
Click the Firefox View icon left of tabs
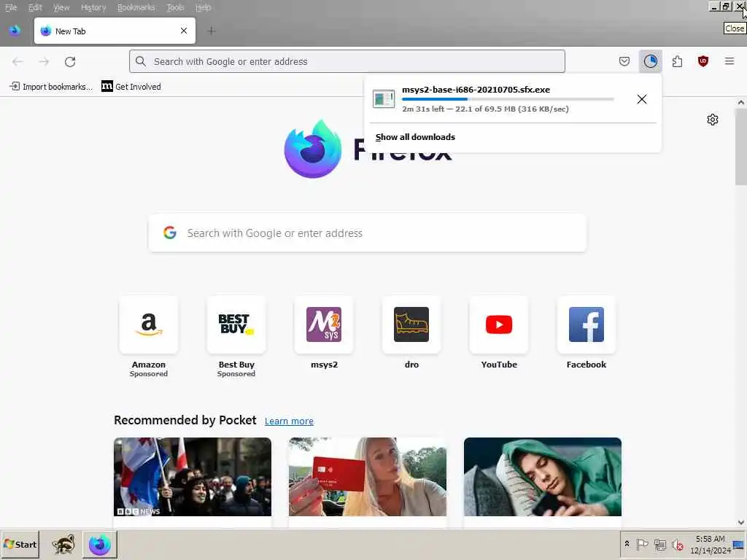(15, 31)
